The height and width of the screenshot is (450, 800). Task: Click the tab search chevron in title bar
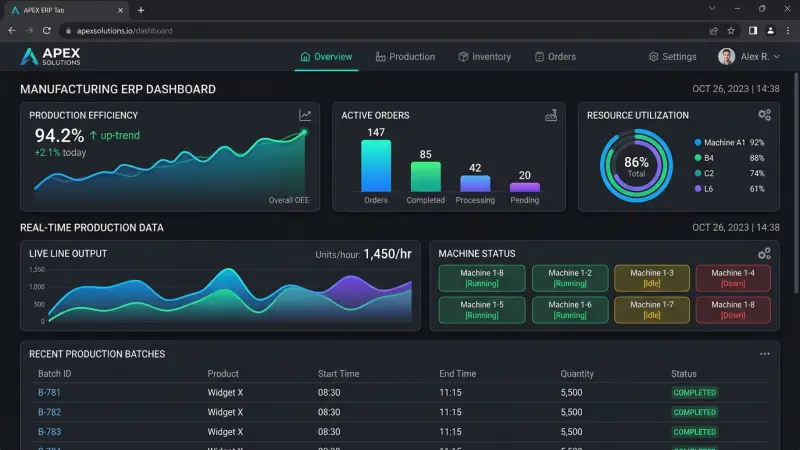click(x=712, y=9)
